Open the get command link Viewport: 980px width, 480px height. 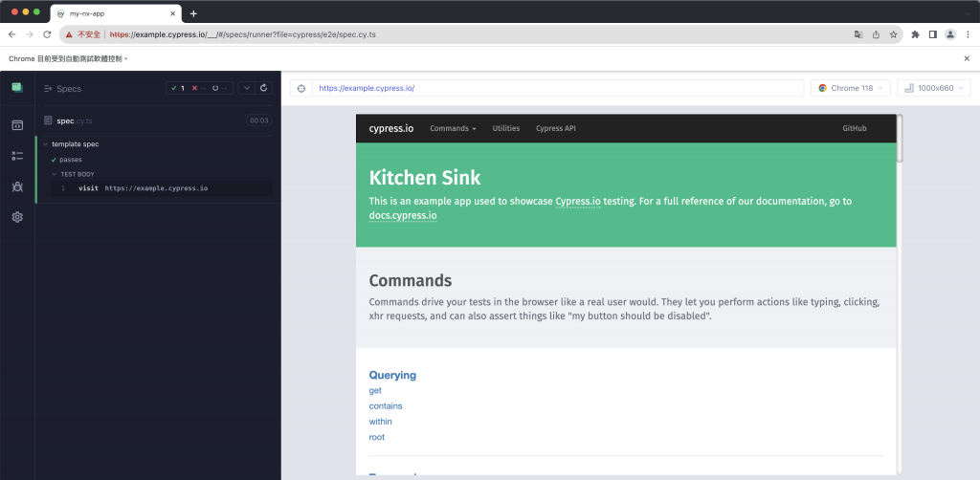(x=375, y=391)
